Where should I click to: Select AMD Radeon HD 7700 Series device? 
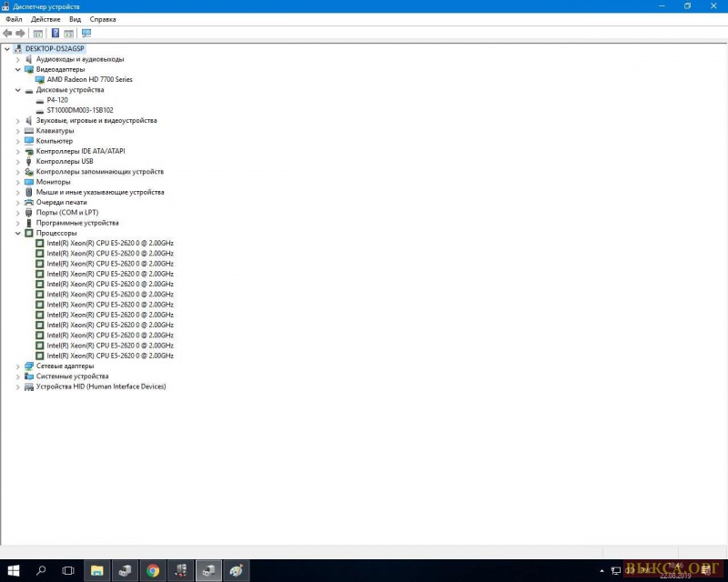(x=89, y=80)
